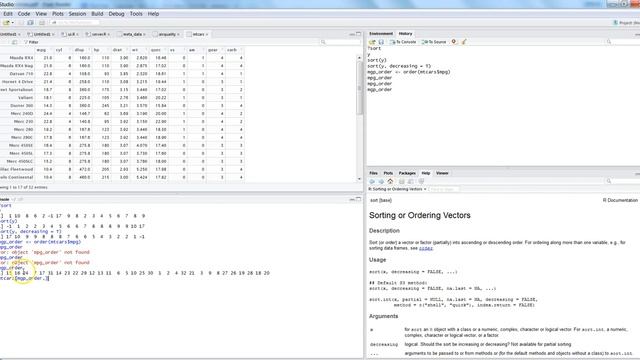Focus the Find in Topic field
Image resolution: width=640 pixels, height=360 pixels.
click(444, 189)
